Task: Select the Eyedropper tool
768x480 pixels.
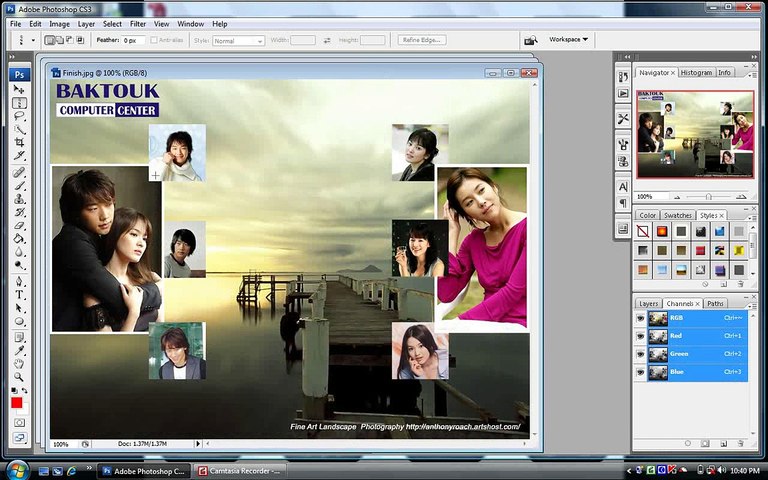Action: click(19, 351)
